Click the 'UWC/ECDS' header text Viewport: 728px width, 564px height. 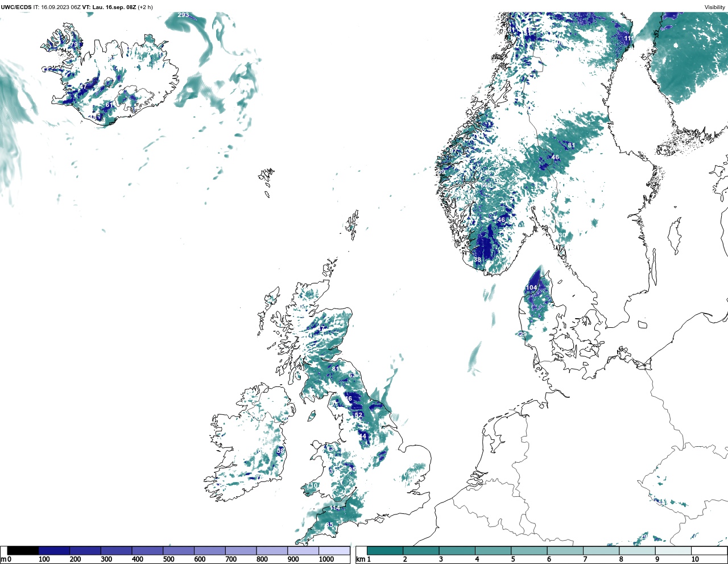[16, 7]
